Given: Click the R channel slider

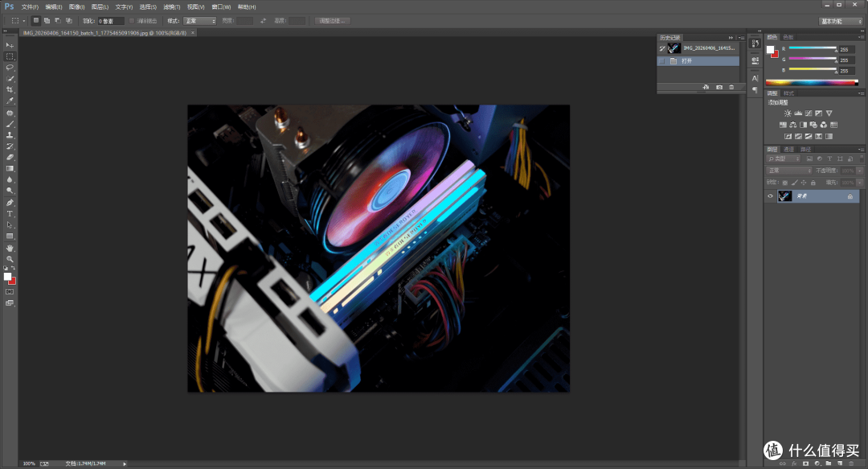Looking at the screenshot, I should tap(812, 48).
